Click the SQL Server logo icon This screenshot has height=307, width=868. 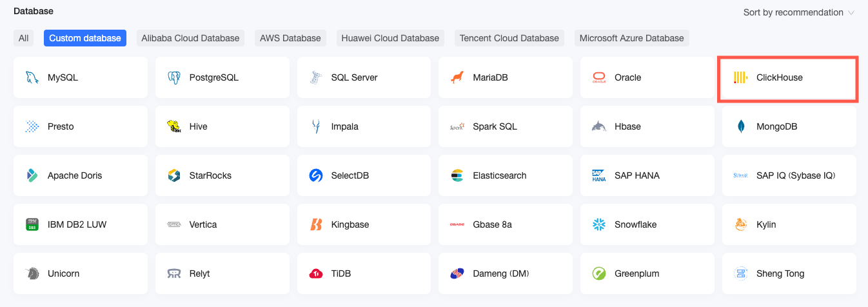coord(315,77)
